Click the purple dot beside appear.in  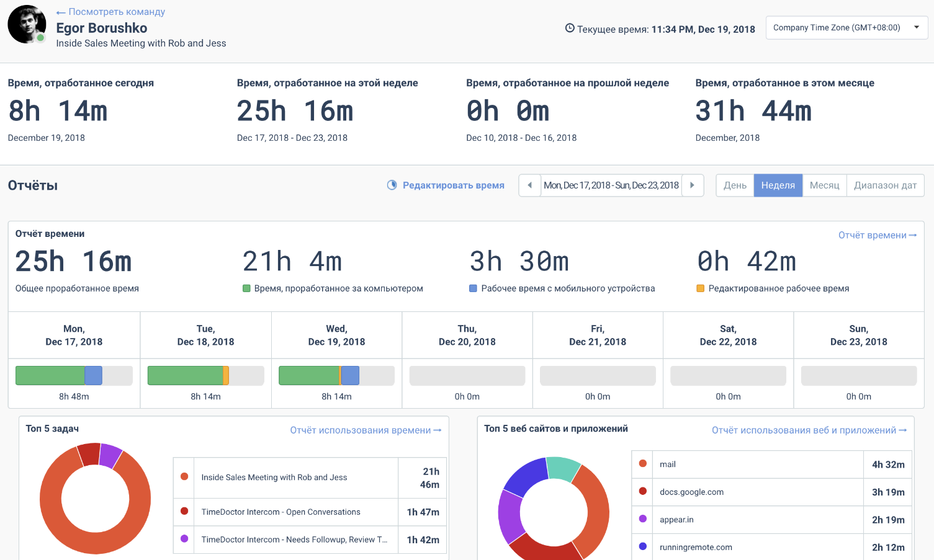[642, 518]
